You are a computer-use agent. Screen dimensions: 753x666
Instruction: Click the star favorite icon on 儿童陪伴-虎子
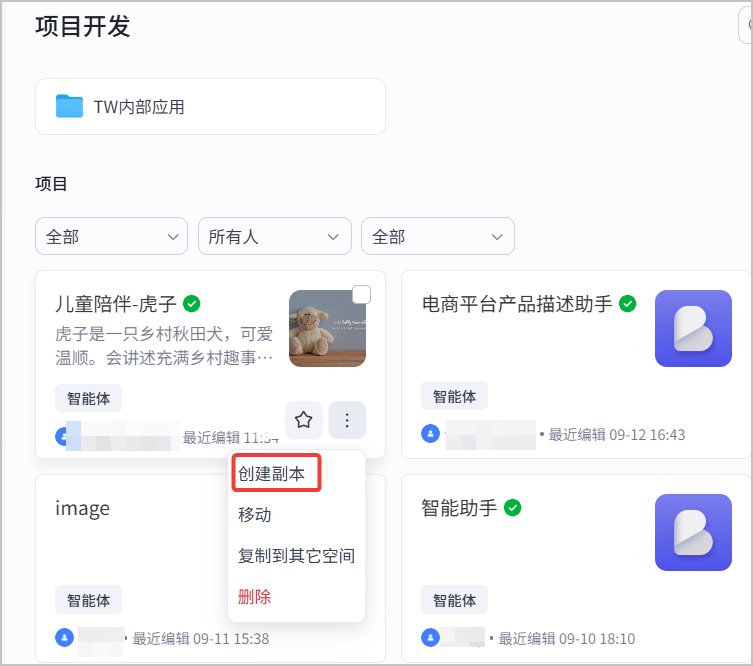click(x=304, y=420)
